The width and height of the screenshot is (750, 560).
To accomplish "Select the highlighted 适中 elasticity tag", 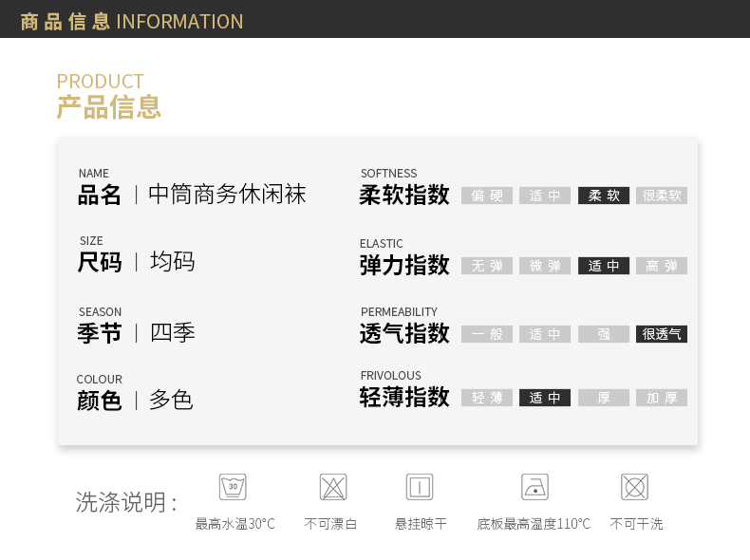I will click(x=604, y=266).
